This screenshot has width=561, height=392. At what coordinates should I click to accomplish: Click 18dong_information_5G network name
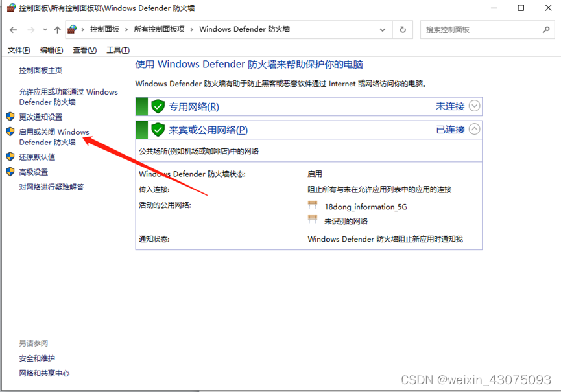(366, 207)
